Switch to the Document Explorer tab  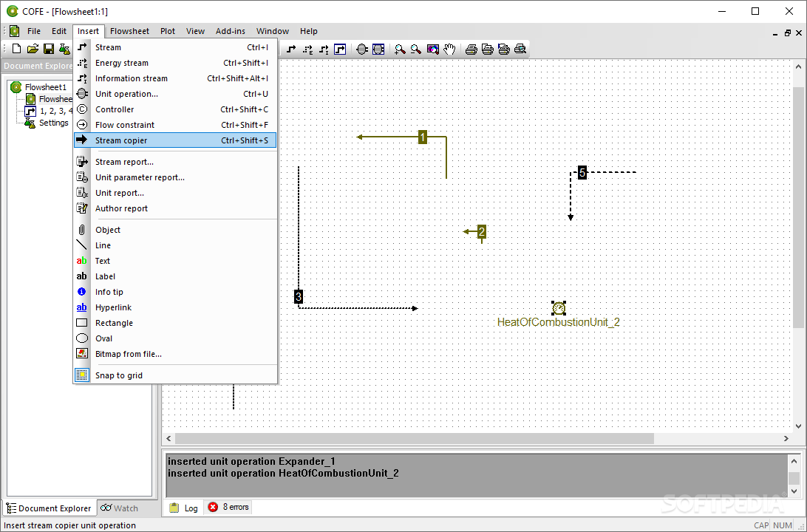[49, 508]
